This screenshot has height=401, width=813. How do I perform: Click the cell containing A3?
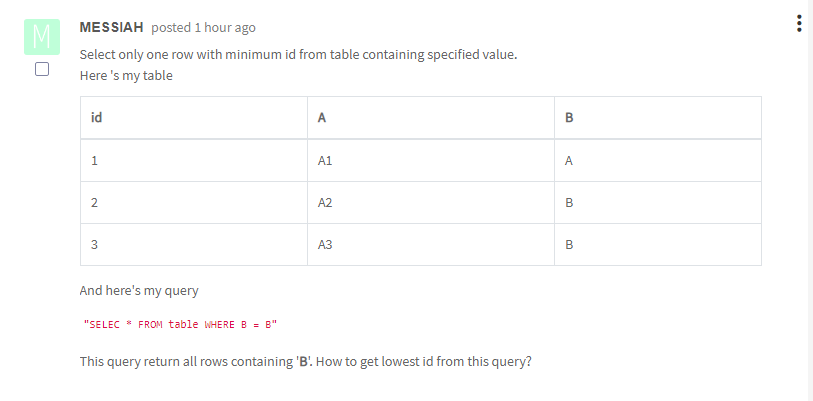pos(431,244)
